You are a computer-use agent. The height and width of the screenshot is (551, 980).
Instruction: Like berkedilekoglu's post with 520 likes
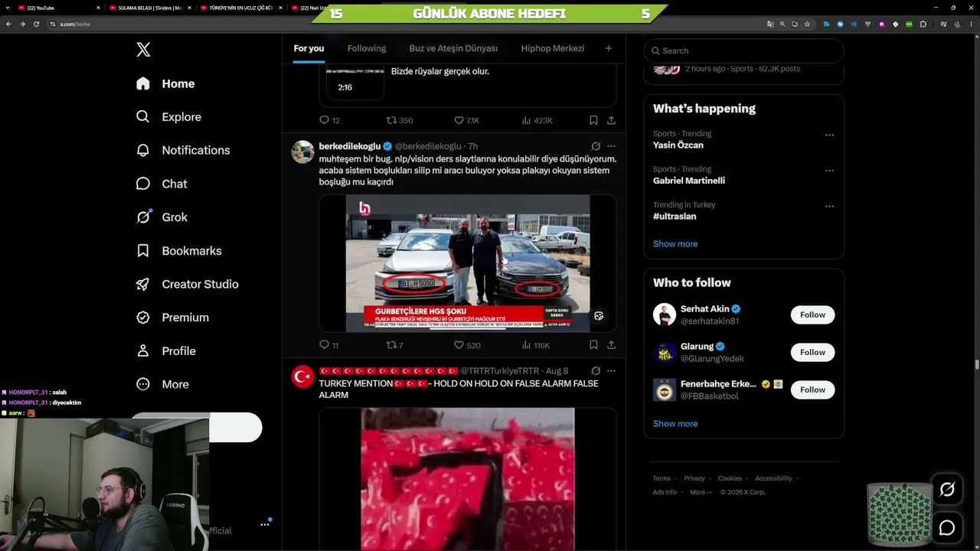[467, 345]
